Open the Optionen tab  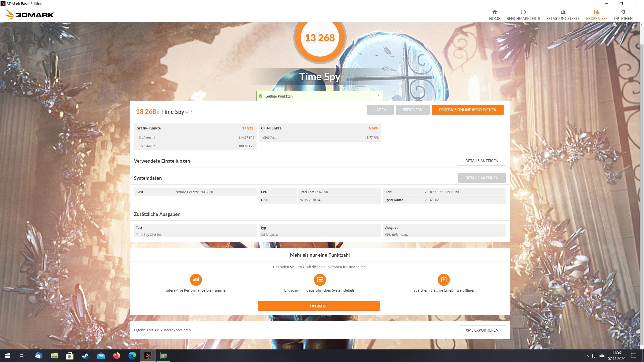click(623, 15)
